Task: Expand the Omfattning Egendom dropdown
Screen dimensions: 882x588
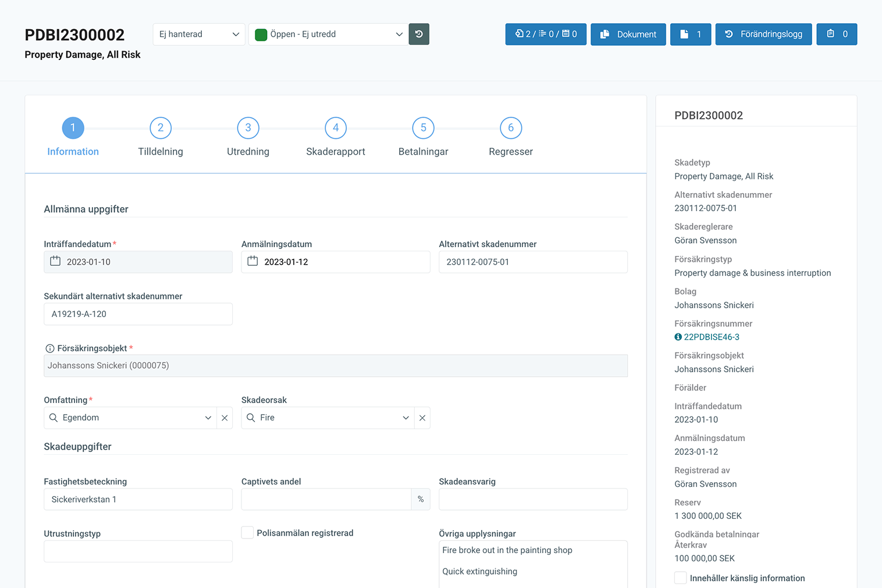Action: point(208,418)
